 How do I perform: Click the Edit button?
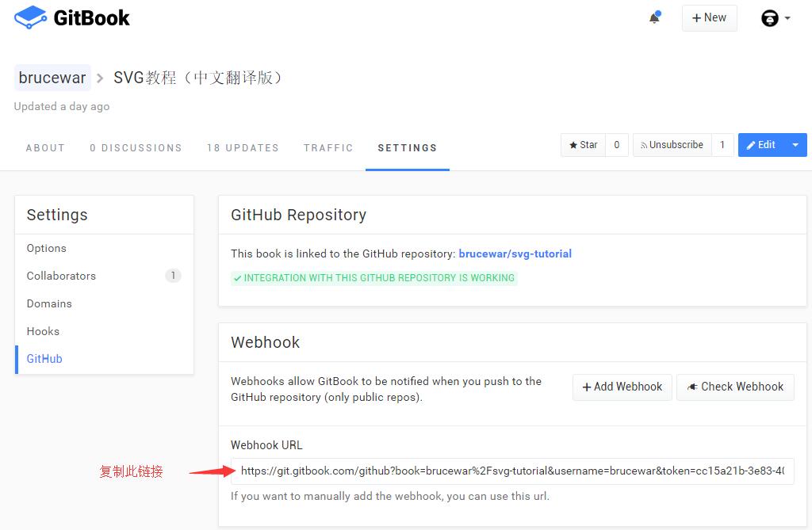pos(760,145)
